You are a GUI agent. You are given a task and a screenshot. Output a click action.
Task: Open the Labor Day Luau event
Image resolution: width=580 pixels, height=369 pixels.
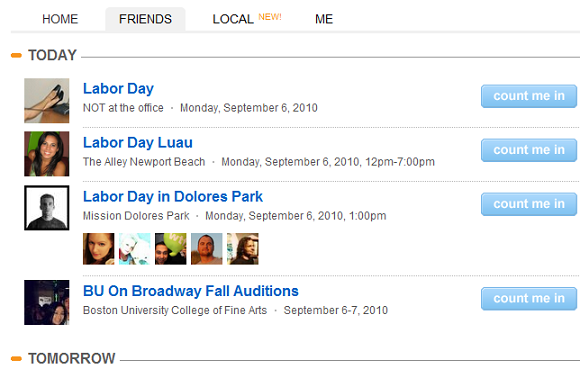coord(138,143)
